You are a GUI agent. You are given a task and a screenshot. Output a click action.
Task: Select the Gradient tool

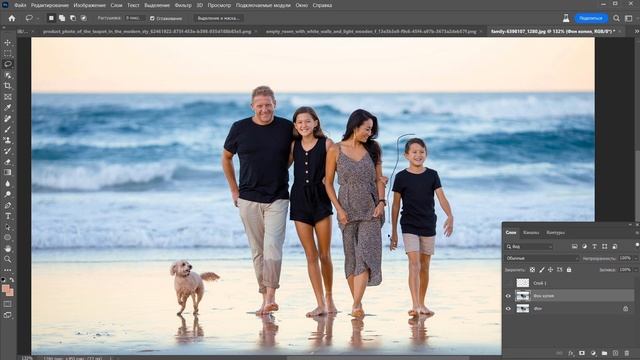8,173
